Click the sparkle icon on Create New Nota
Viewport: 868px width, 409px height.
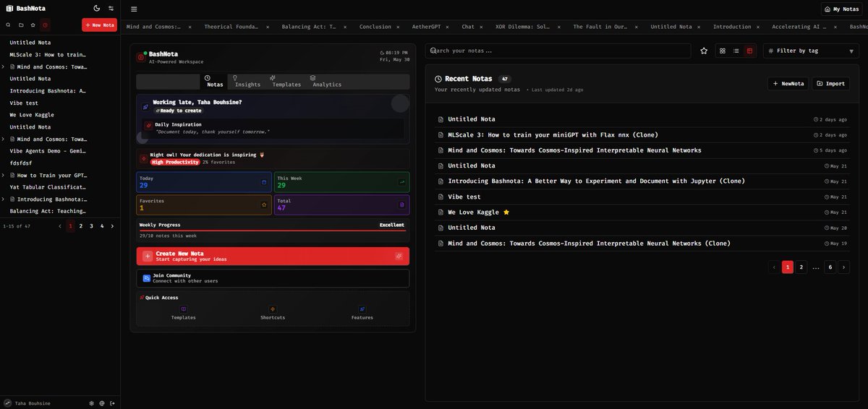pos(399,256)
